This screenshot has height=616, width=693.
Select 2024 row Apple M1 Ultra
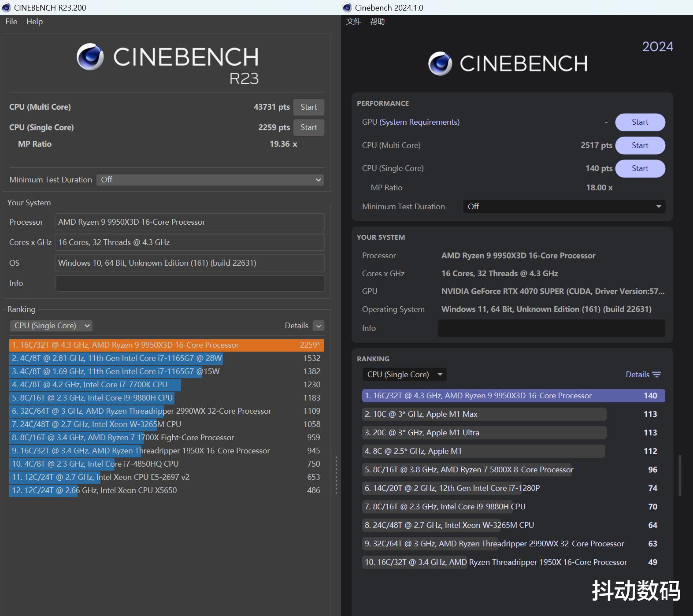click(x=514, y=433)
